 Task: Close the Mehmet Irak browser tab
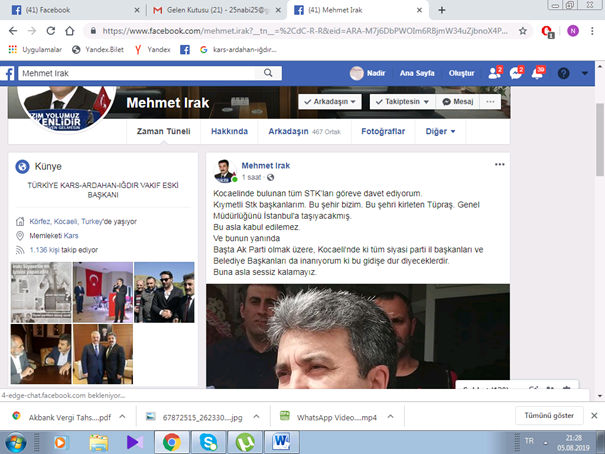click(x=419, y=10)
